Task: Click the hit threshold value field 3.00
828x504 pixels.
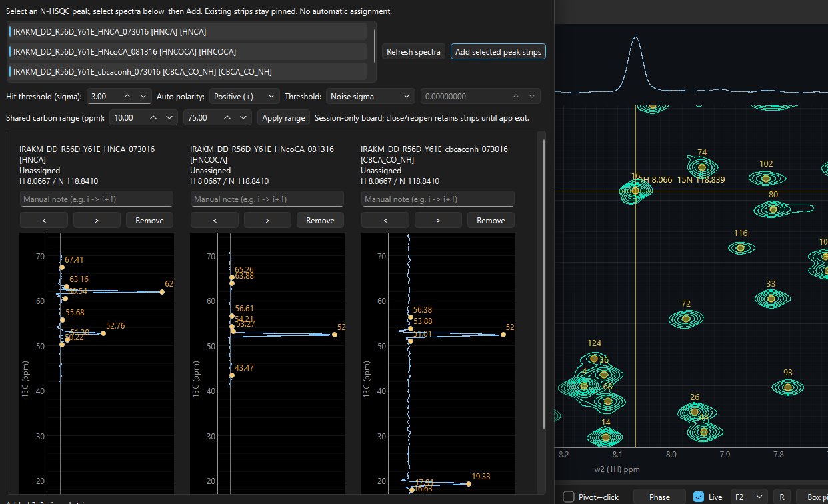Action: coord(103,97)
